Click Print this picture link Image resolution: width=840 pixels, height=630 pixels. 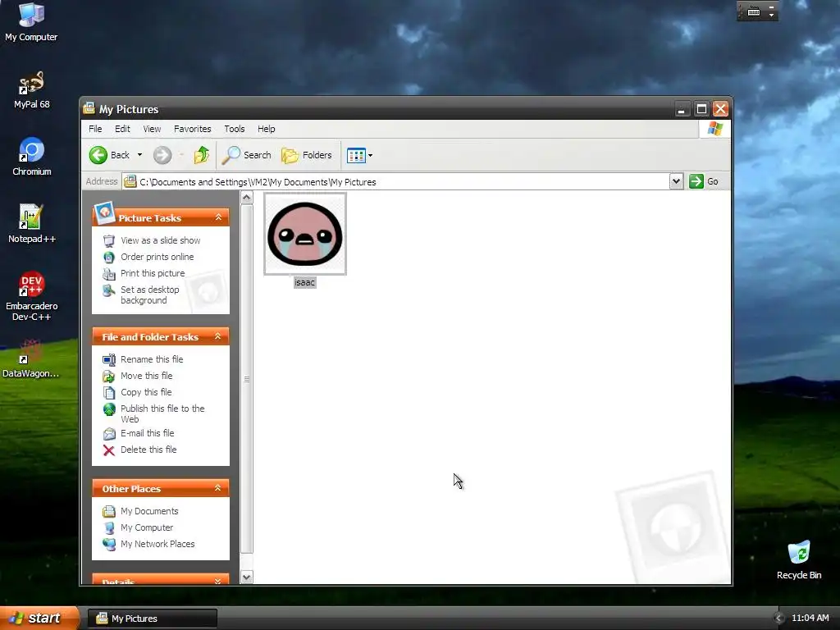pyautogui.click(x=153, y=273)
